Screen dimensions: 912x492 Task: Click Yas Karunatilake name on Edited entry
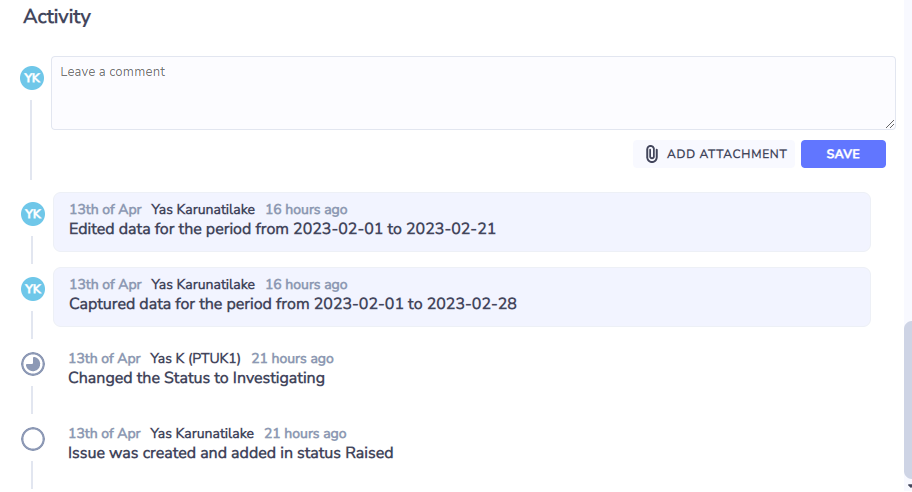[203, 209]
